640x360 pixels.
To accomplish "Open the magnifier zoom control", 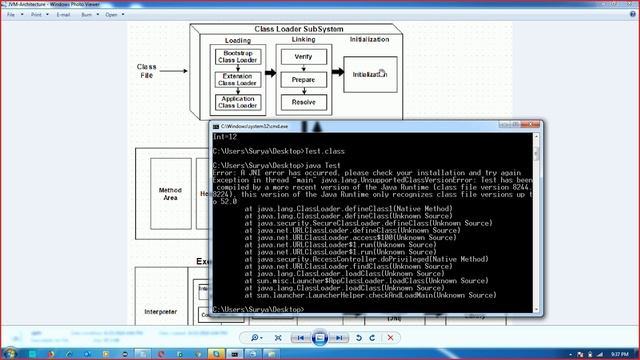I will 256,338.
